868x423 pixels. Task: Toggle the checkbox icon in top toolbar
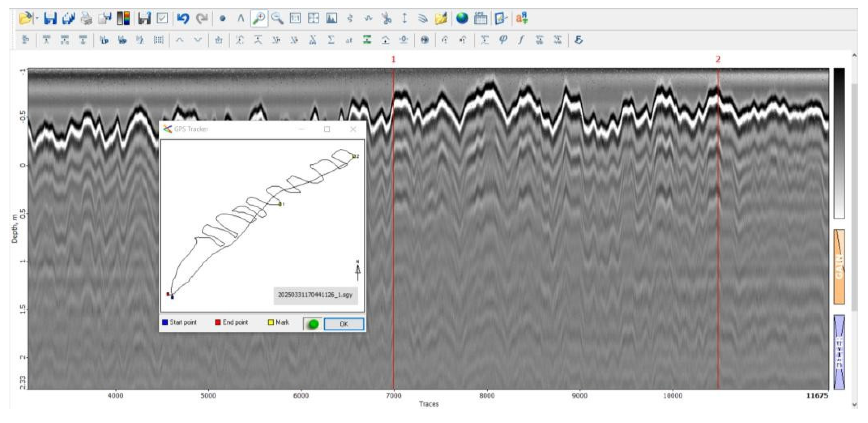(162, 18)
